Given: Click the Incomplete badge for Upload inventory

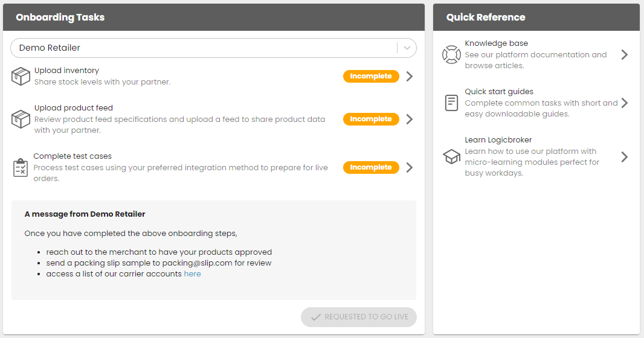Looking at the screenshot, I should pyautogui.click(x=371, y=76).
